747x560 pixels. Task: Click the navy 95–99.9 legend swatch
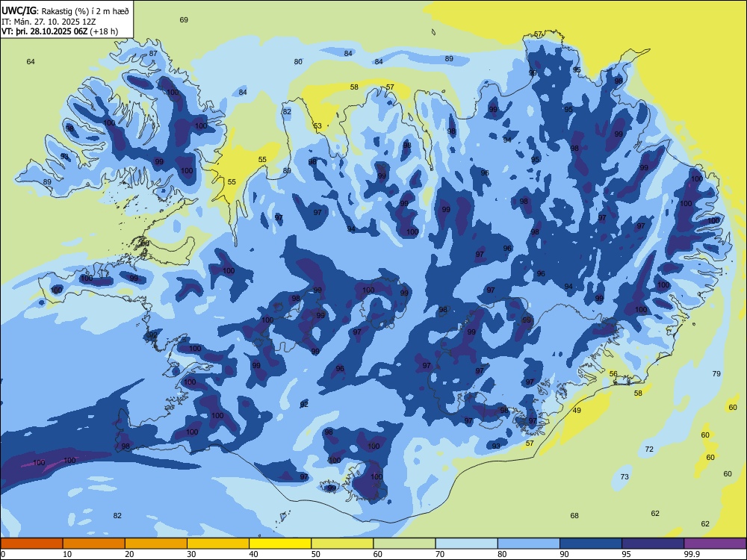(653, 544)
